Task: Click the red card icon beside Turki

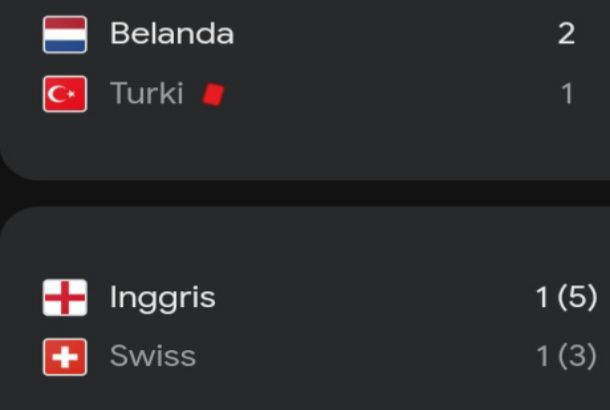Action: pyautogui.click(x=213, y=94)
